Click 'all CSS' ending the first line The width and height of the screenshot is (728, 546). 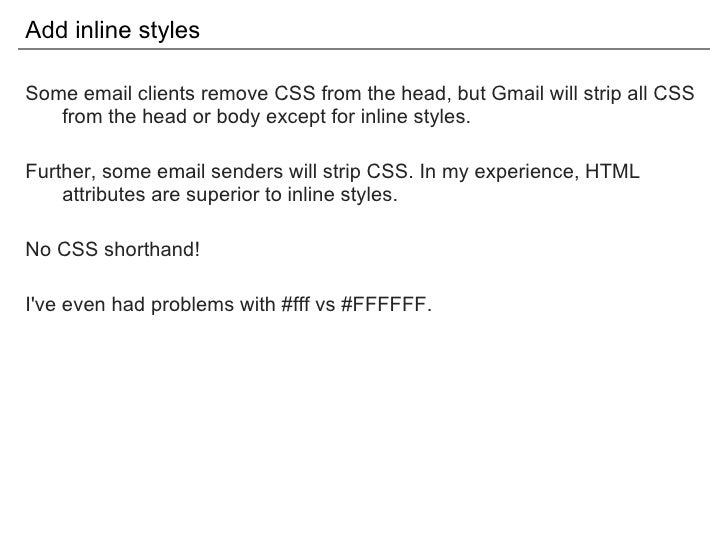[x=661, y=93]
